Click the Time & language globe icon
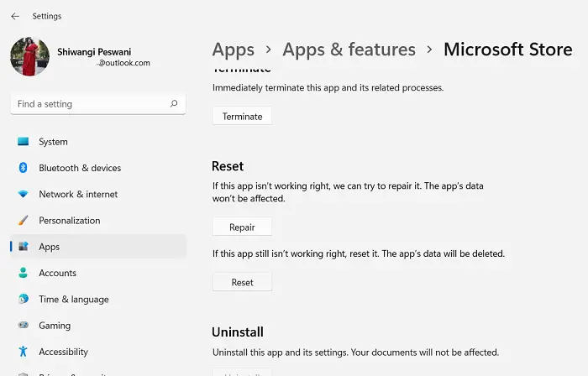This screenshot has width=588, height=376. click(23, 299)
